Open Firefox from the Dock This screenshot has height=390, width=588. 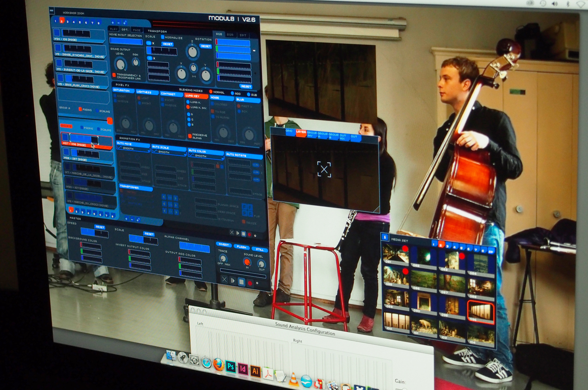pyautogui.click(x=219, y=365)
